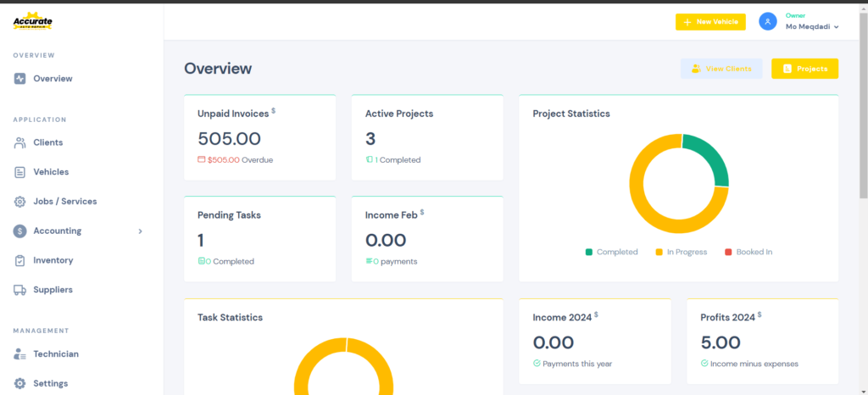Click the Accounting dollar icon
This screenshot has height=395, width=868.
pyautogui.click(x=20, y=231)
